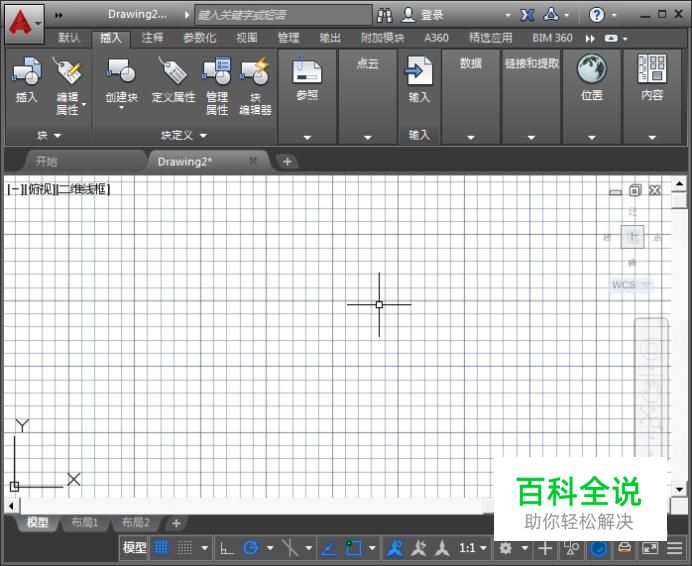Click WCS label under the ViewCube
Image resolution: width=692 pixels, height=566 pixels.
[x=623, y=285]
